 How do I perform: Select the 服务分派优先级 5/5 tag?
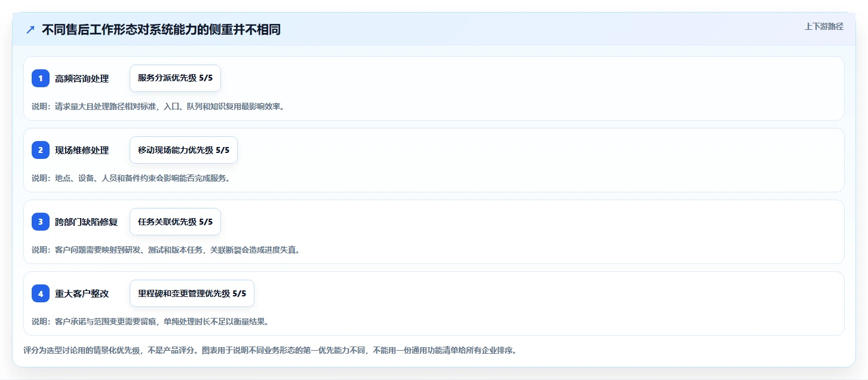tap(175, 78)
